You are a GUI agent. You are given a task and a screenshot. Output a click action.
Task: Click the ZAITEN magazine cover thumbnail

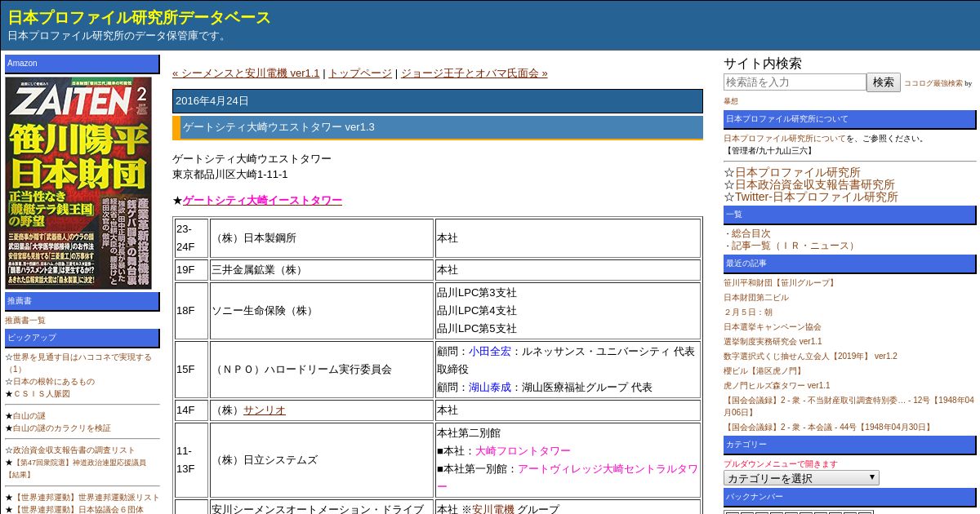78,183
